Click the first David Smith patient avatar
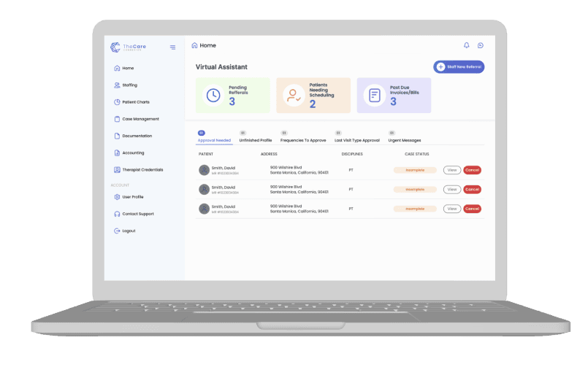 point(205,170)
